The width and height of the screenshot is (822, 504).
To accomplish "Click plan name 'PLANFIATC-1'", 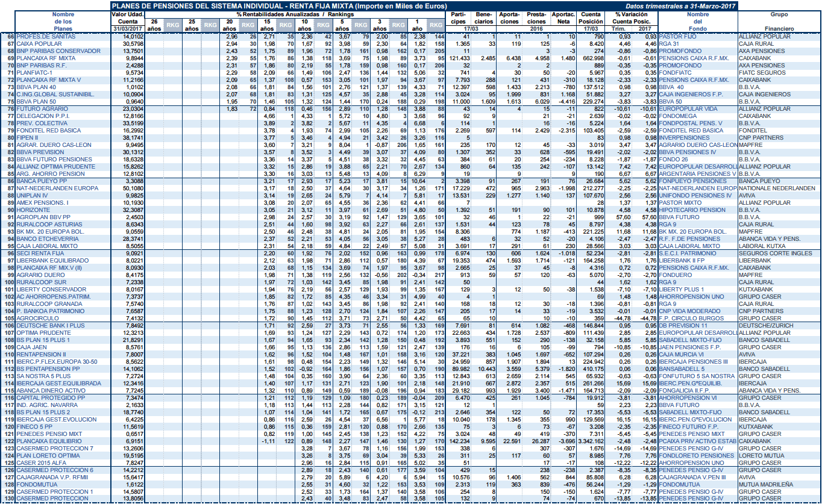I will coord(34,72).
